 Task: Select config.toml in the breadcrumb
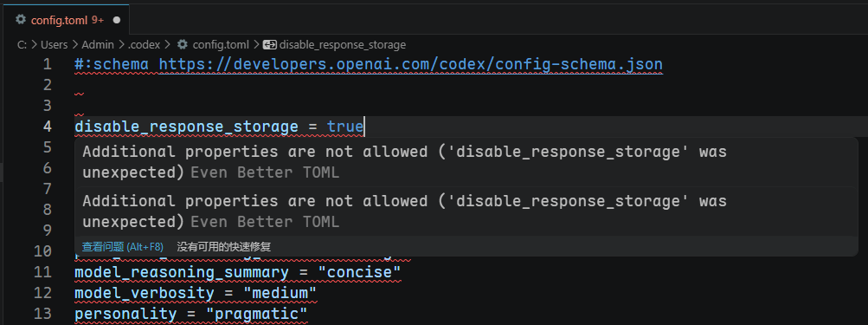pos(221,44)
